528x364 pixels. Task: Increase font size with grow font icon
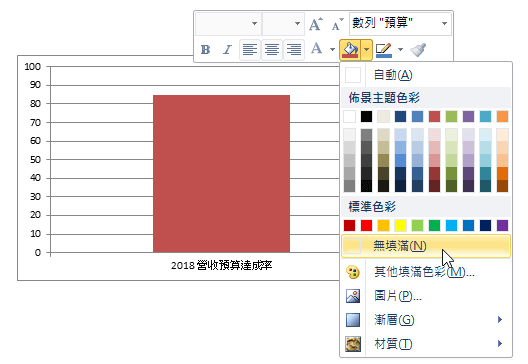pos(316,24)
